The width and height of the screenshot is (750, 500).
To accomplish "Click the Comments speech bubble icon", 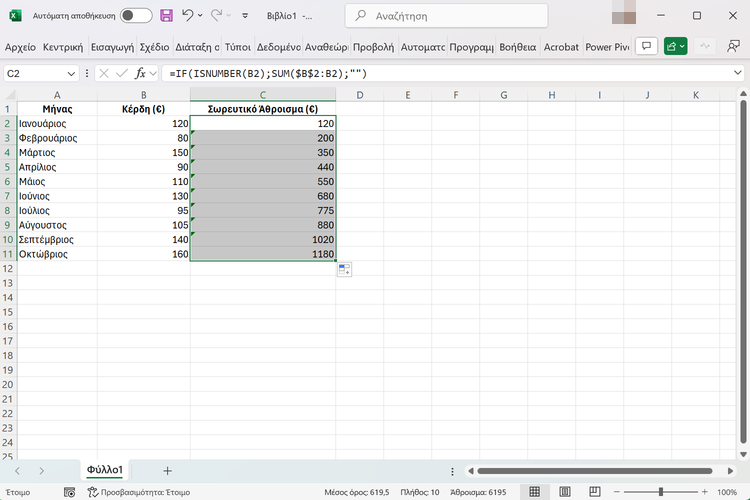I will click(x=646, y=46).
